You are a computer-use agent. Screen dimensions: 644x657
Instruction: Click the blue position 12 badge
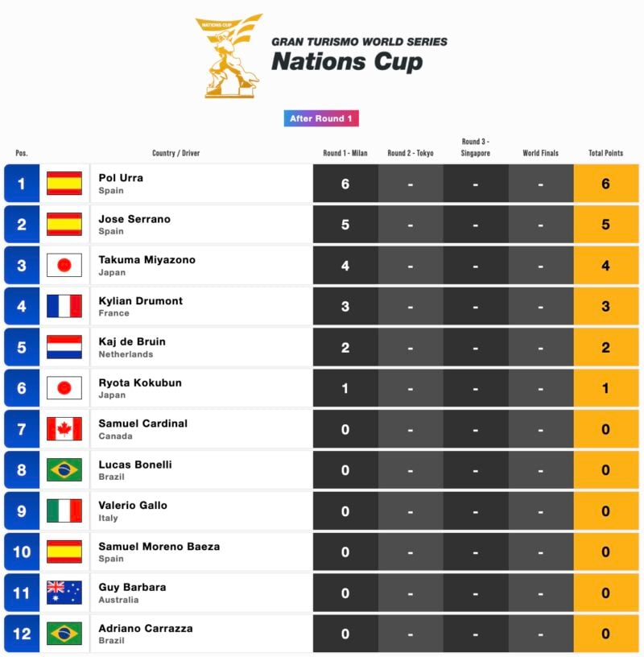tap(22, 634)
